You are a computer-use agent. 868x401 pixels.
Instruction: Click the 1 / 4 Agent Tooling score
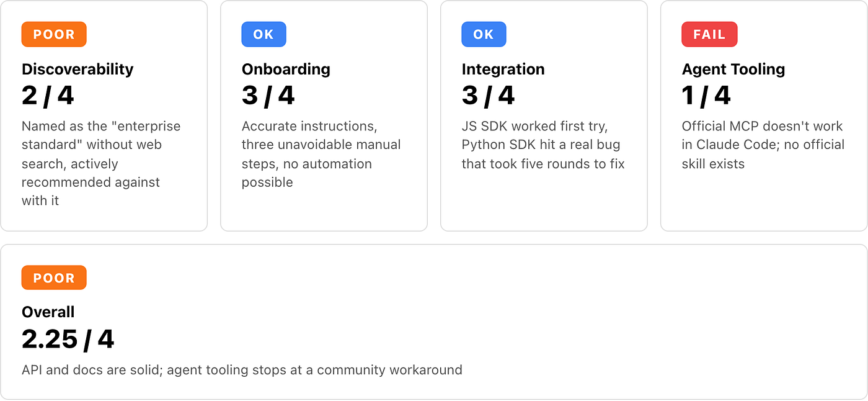click(x=706, y=96)
